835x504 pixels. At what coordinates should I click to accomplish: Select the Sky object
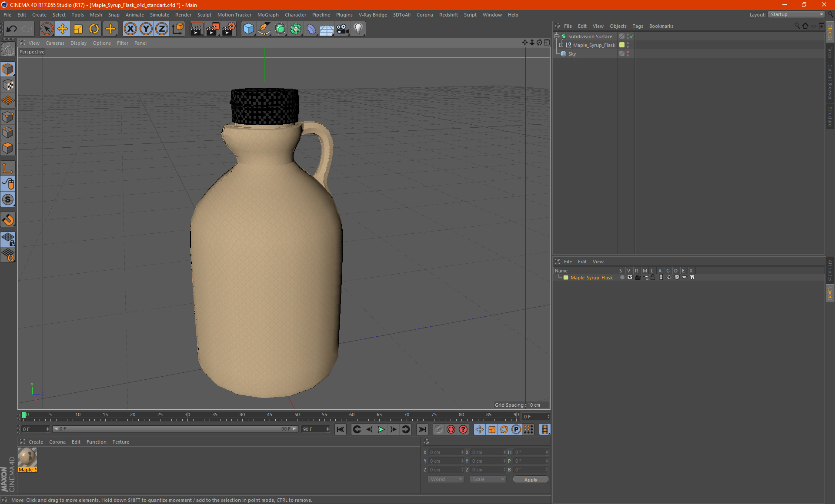(572, 54)
